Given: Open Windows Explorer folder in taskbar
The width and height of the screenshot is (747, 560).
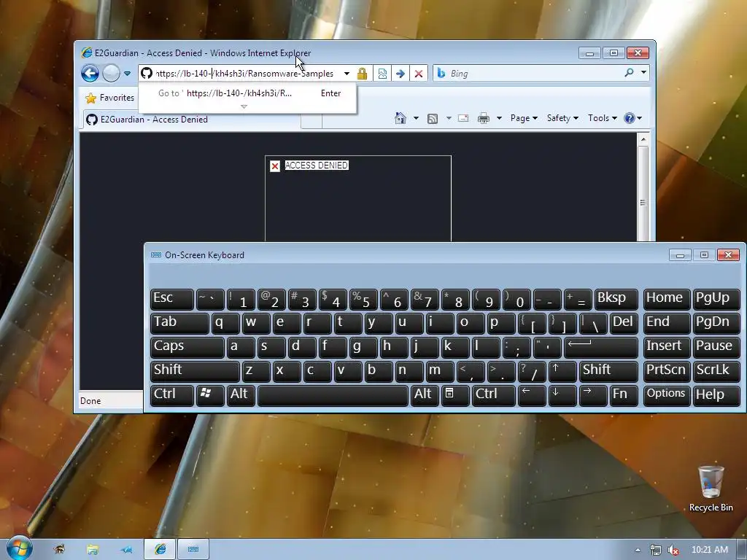Looking at the screenshot, I should [x=93, y=550].
